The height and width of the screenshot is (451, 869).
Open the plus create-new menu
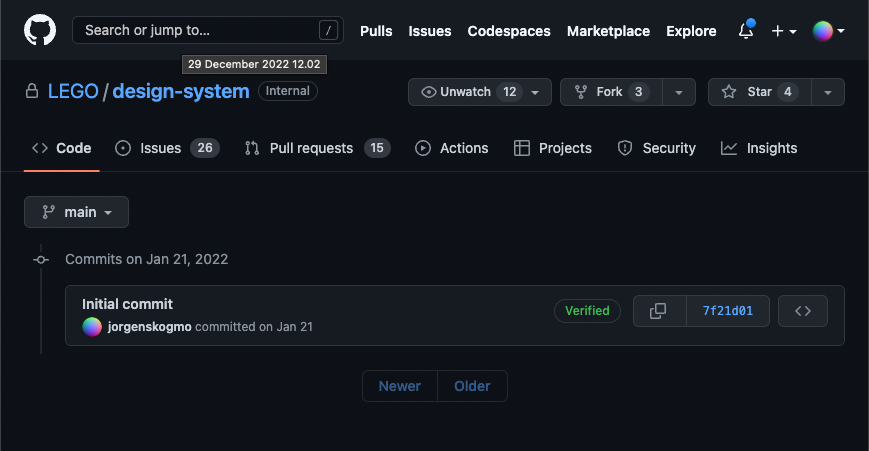pyautogui.click(x=784, y=31)
